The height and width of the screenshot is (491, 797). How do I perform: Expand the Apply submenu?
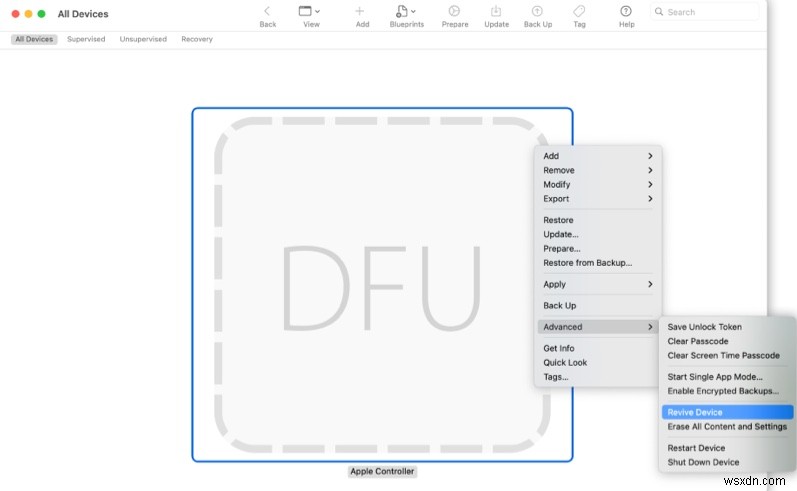pyautogui.click(x=597, y=284)
